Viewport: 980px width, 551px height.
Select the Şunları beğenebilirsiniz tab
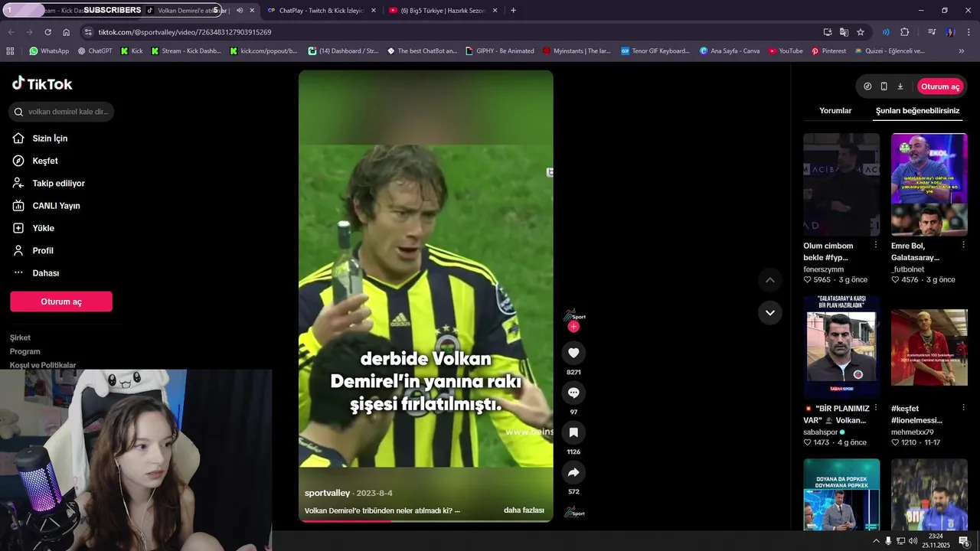(x=917, y=110)
